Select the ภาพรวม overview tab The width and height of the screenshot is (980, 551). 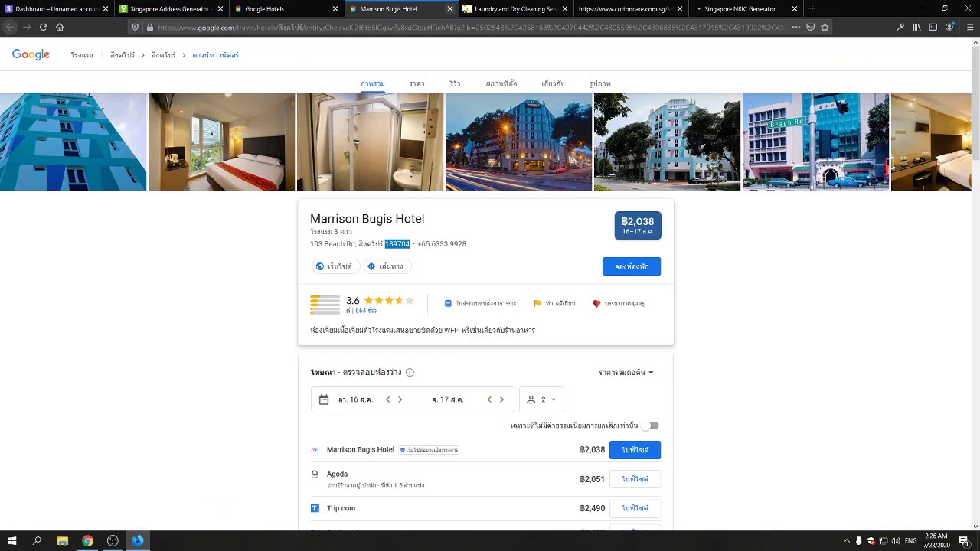pyautogui.click(x=372, y=83)
